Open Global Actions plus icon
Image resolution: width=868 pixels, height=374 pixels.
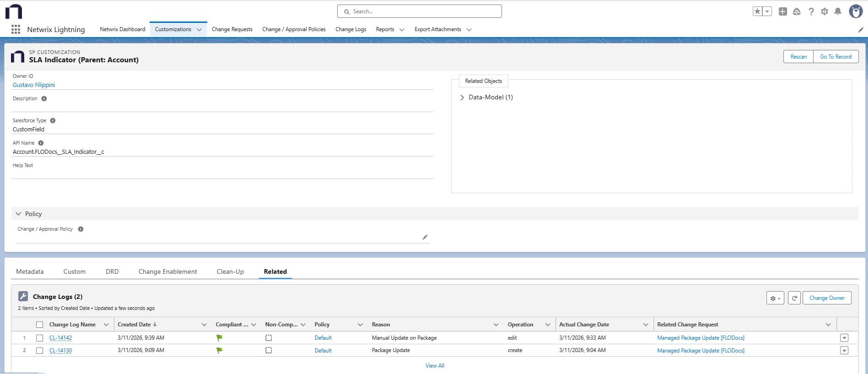[x=783, y=11]
